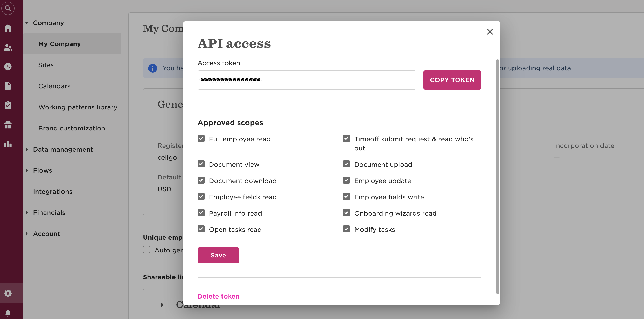This screenshot has width=644, height=319.
Task: Uncheck the Modify tasks scope
Action: coord(346,229)
